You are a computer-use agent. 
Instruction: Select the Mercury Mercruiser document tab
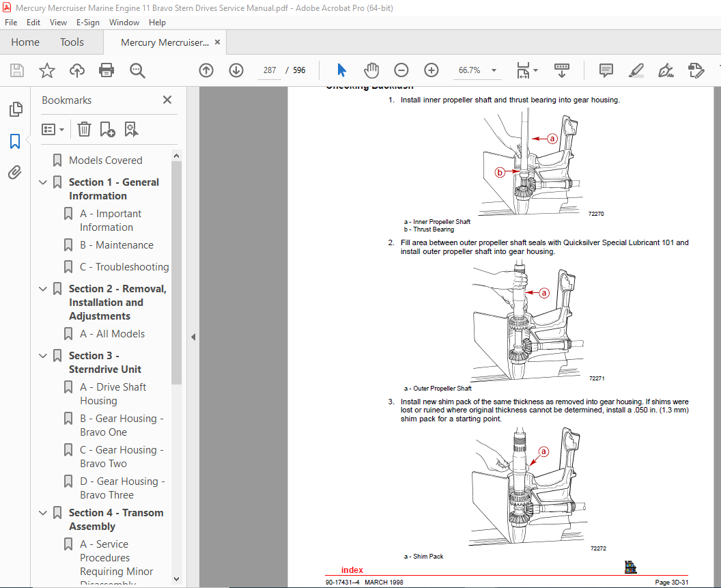coord(164,42)
